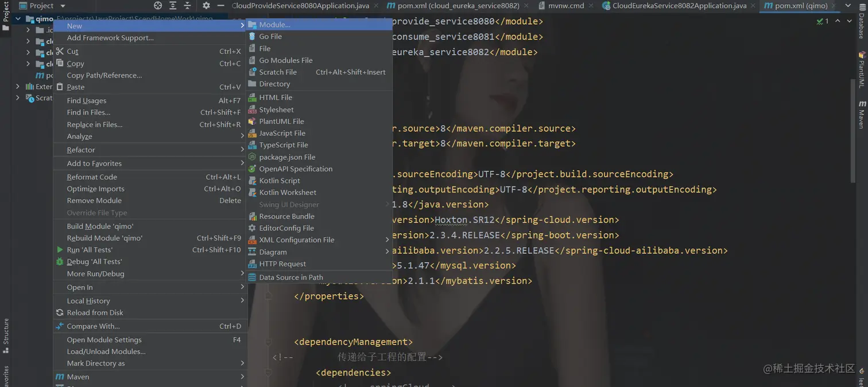Click the EditorConfig File gear icon

pos(252,228)
